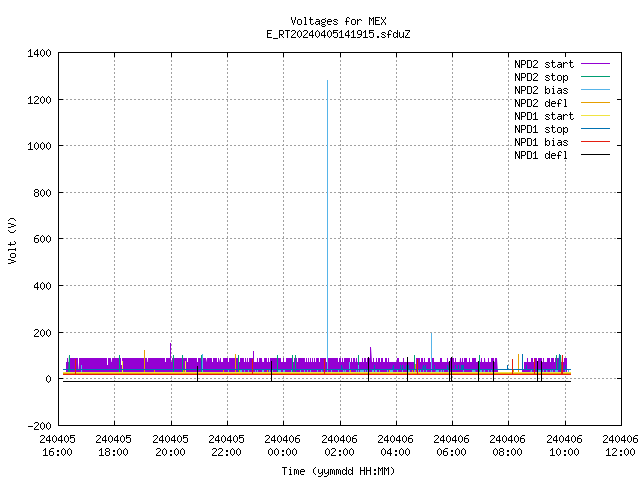The height and width of the screenshot is (480, 640).
Task: Click the 240405 18:00 x-axis label
Action: [x=113, y=446]
